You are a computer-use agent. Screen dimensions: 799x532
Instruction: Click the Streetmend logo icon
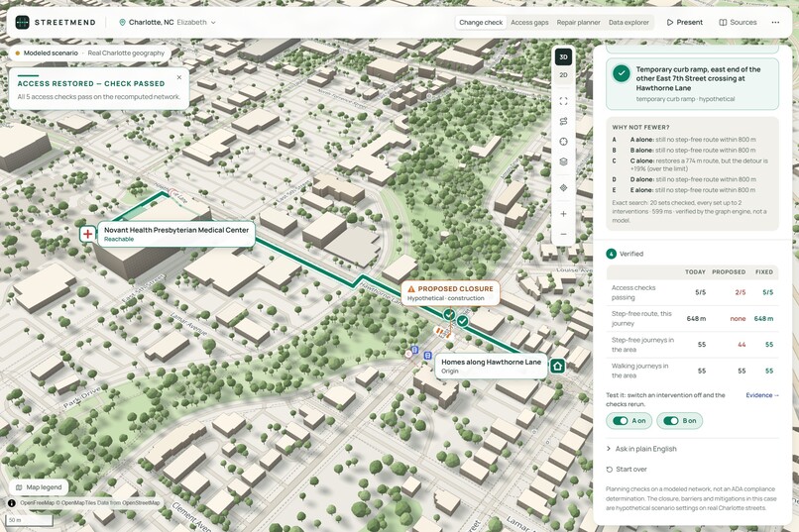point(23,23)
